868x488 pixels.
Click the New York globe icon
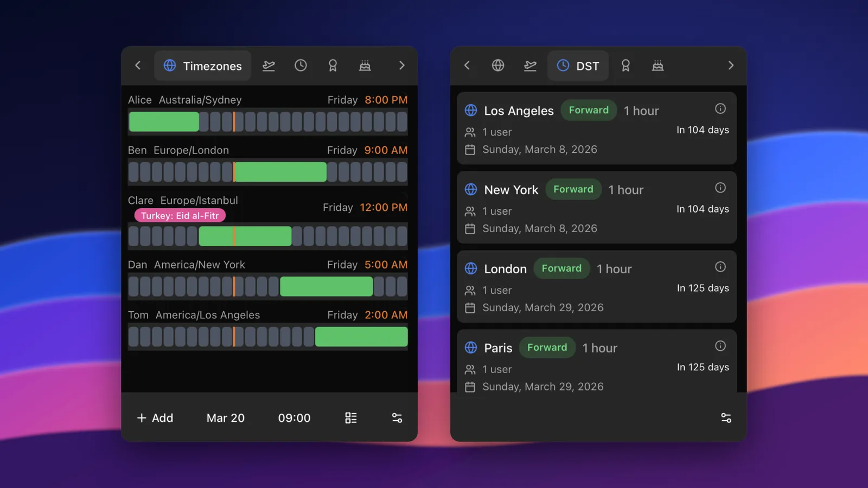click(471, 189)
